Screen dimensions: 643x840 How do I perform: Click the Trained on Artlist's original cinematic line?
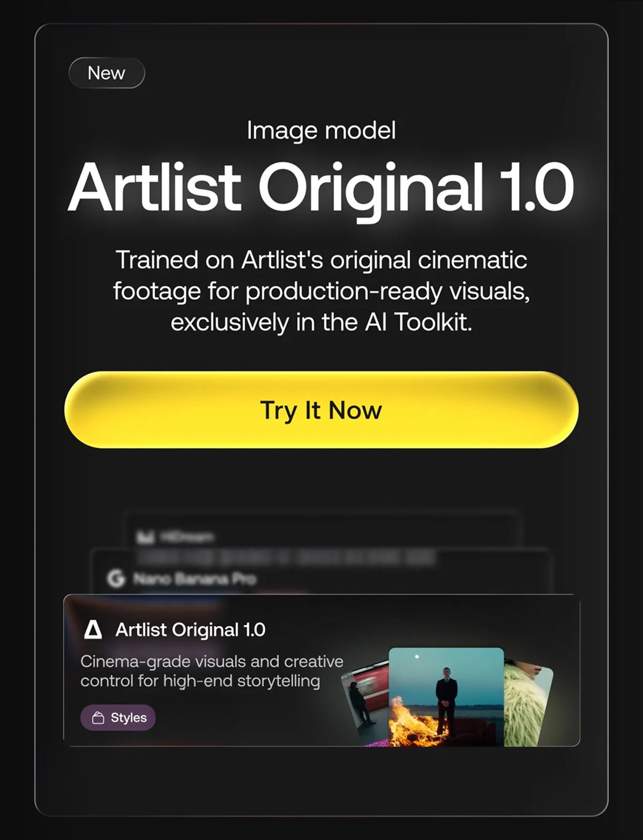point(322,260)
